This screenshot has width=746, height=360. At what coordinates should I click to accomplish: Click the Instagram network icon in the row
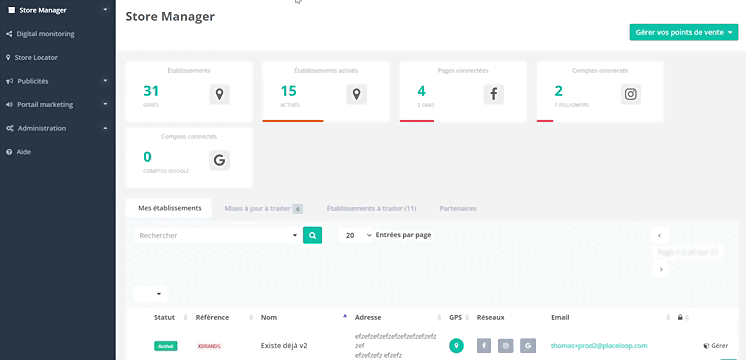[506, 346]
